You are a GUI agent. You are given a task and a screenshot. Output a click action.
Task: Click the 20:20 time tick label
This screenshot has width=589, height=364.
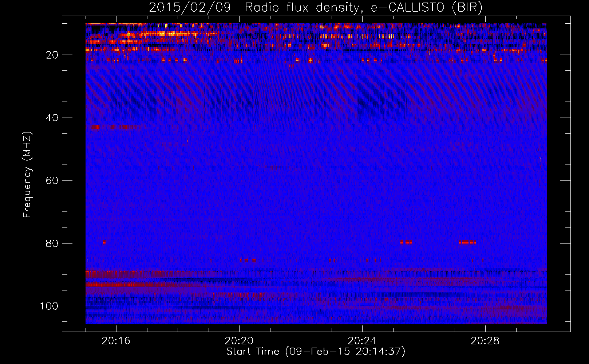pyautogui.click(x=239, y=341)
